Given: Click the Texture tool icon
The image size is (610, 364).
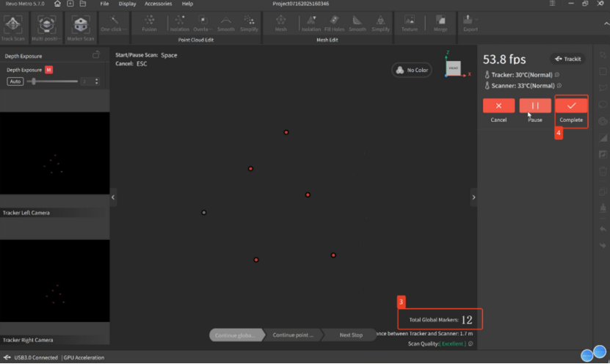Looking at the screenshot, I should click(410, 24).
